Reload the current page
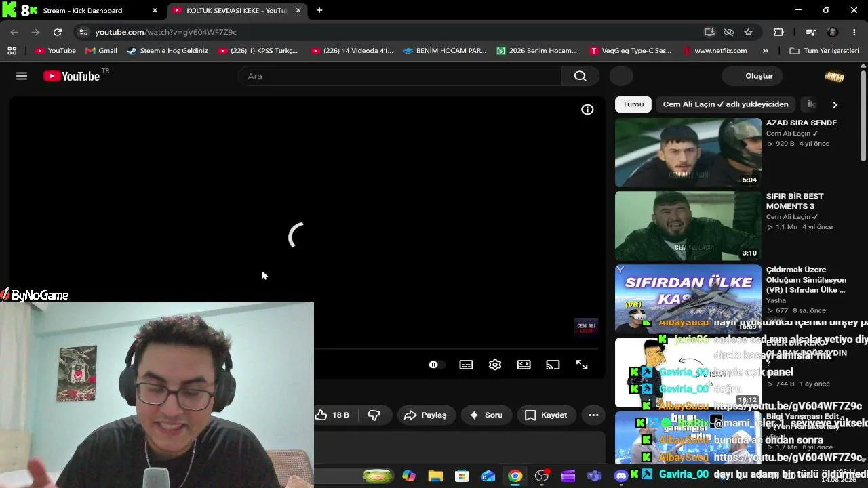The height and width of the screenshot is (488, 868). click(x=58, y=32)
